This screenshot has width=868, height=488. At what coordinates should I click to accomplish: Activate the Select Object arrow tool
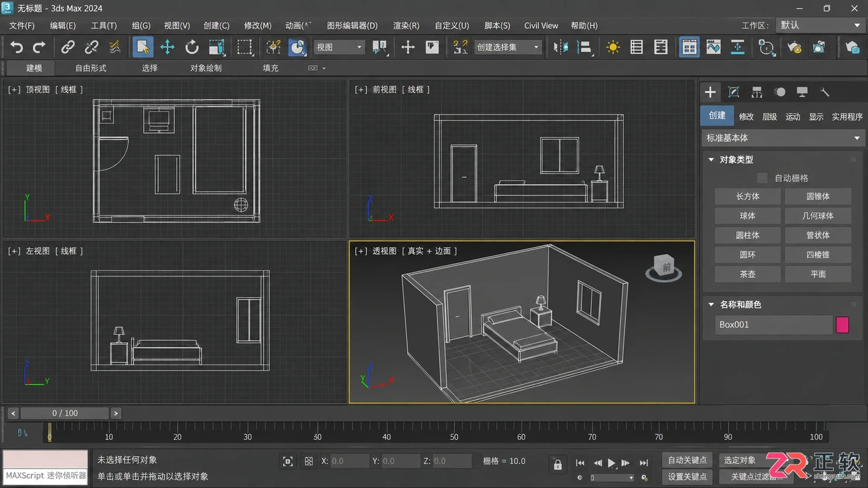pyautogui.click(x=143, y=47)
